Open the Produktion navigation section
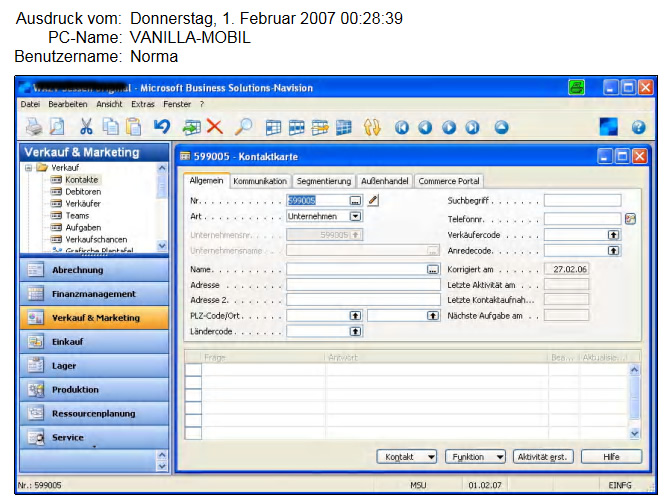667x504 pixels. pos(94,390)
